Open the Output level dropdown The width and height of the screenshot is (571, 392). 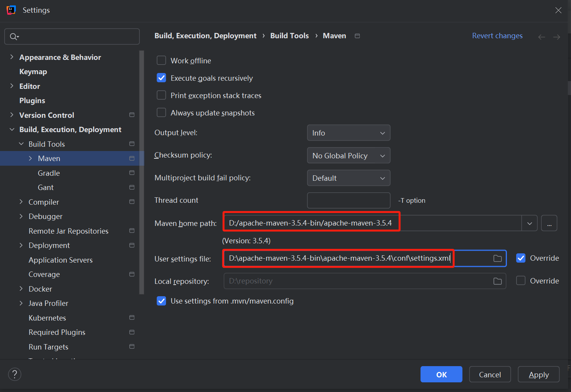349,133
